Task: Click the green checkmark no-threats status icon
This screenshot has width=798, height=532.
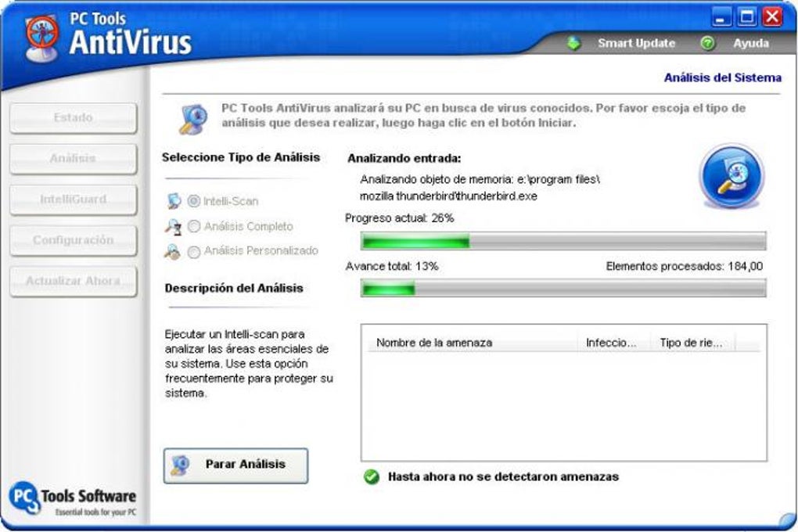Action: [x=372, y=477]
